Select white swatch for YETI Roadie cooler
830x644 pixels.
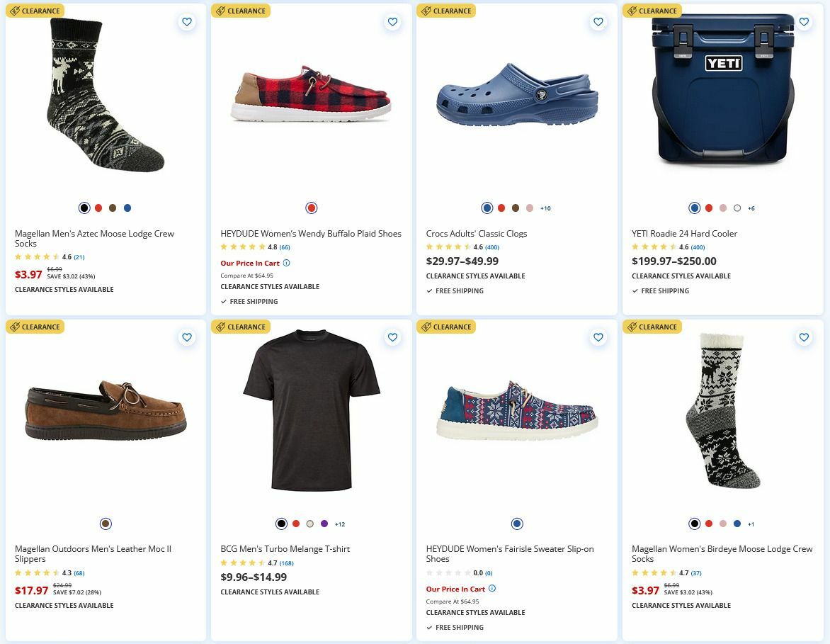[737, 208]
